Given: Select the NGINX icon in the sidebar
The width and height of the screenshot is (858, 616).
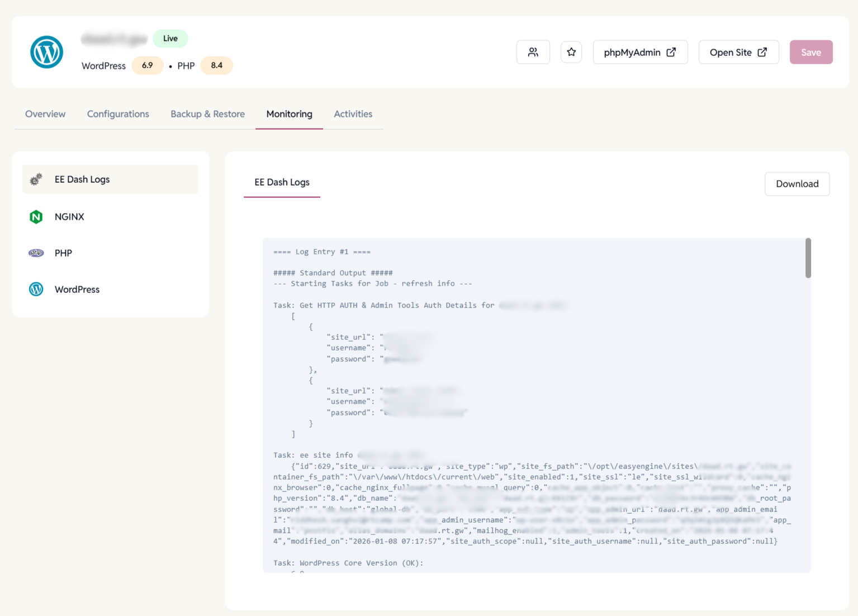Looking at the screenshot, I should point(36,217).
